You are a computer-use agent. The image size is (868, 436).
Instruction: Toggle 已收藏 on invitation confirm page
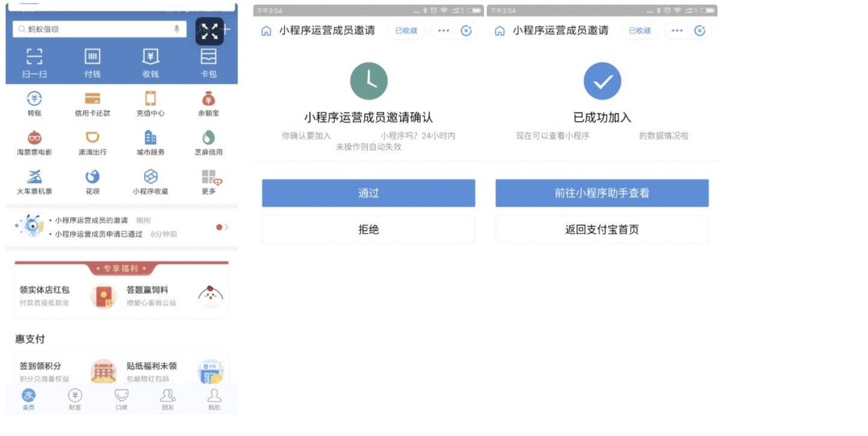406,31
